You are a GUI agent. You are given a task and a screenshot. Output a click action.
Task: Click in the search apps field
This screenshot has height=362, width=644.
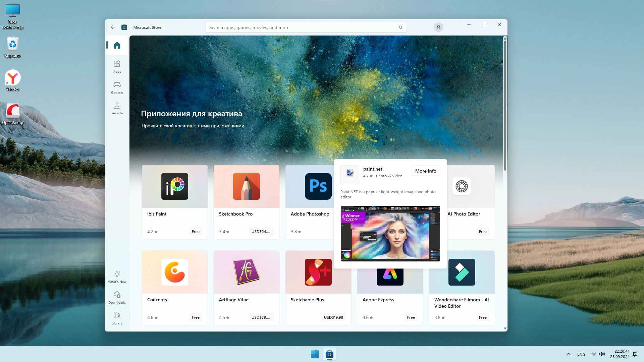pos(302,27)
